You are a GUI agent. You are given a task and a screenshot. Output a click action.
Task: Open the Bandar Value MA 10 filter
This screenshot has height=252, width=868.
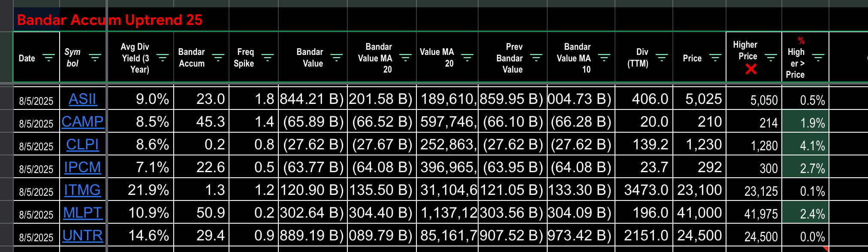tap(604, 58)
